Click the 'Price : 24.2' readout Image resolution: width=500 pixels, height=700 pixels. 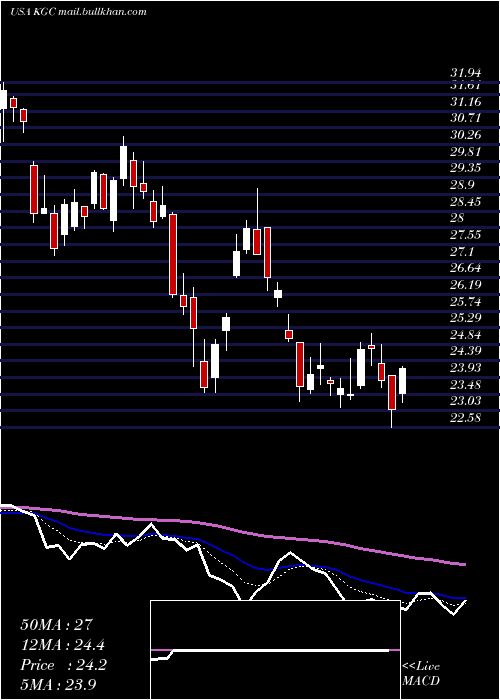(x=63, y=665)
